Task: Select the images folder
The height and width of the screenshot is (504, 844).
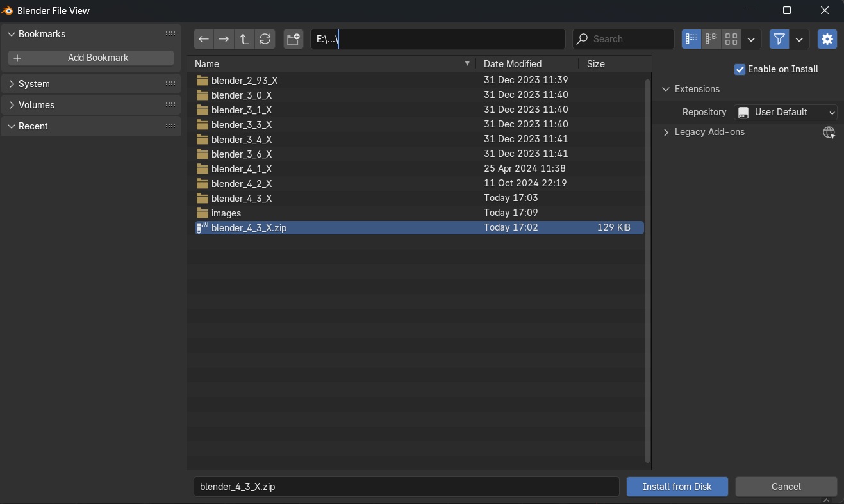Action: click(419, 213)
